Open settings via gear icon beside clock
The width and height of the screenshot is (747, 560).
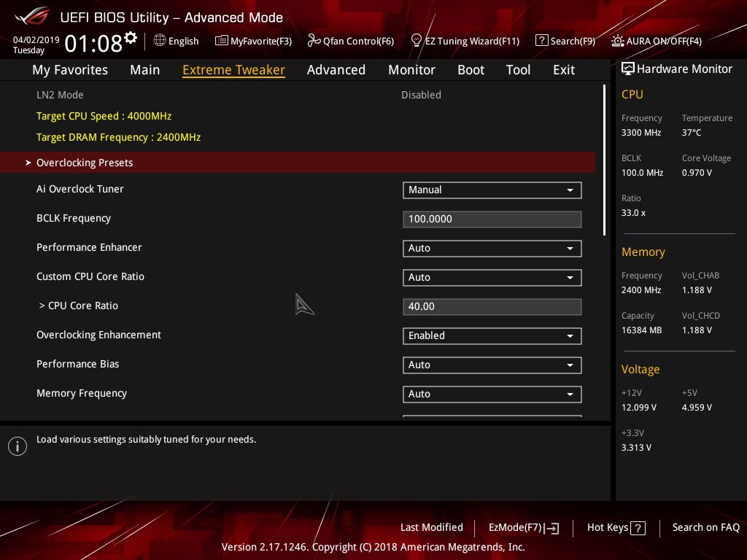point(131,38)
